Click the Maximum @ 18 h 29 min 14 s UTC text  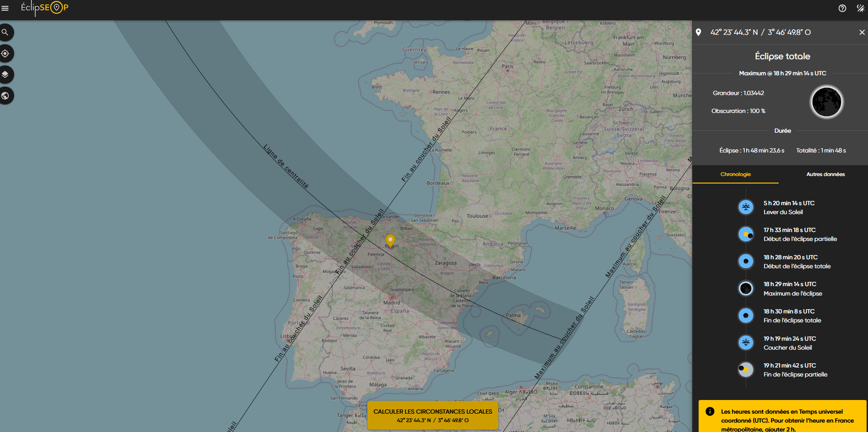(782, 73)
